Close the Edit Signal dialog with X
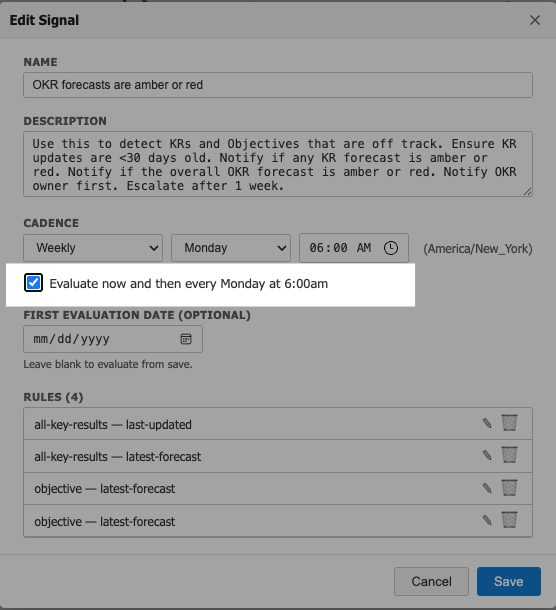556x610 pixels. pyautogui.click(x=535, y=20)
